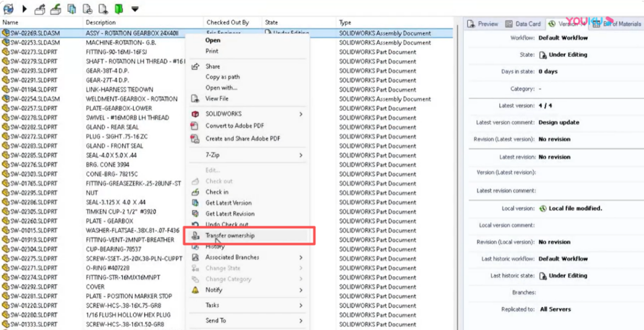The width and height of the screenshot is (644, 330).
Task: Sort by the State column header
Action: tap(271, 22)
